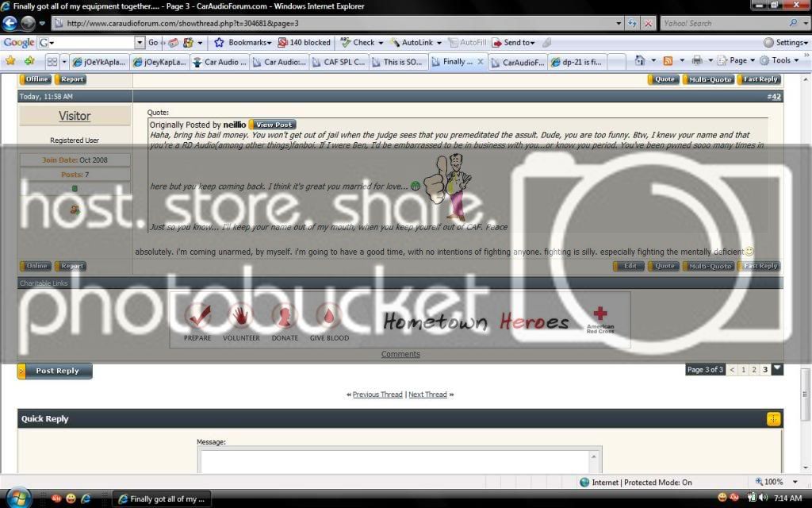Image resolution: width=812 pixels, height=508 pixels.
Task: Switch to the This is SO... tab
Action: point(399,62)
